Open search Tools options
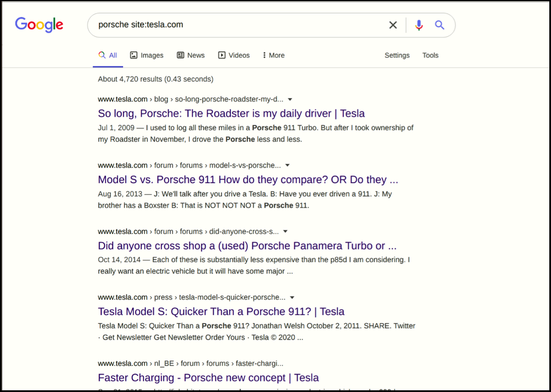Screen dimensions: 551x392 click(430, 55)
